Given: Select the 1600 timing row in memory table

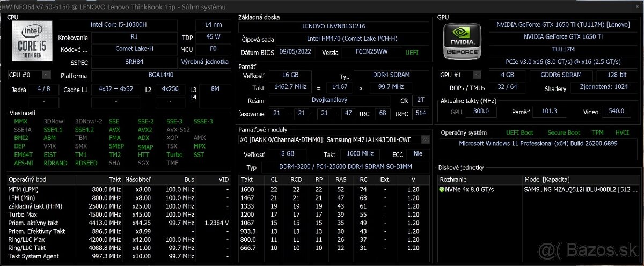Looking at the screenshot, I should click(x=247, y=189).
